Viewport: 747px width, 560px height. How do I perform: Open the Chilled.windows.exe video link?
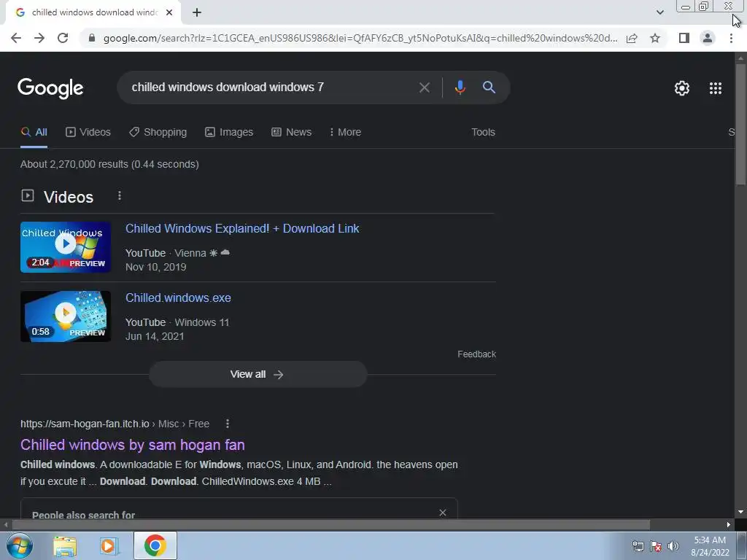click(x=178, y=298)
